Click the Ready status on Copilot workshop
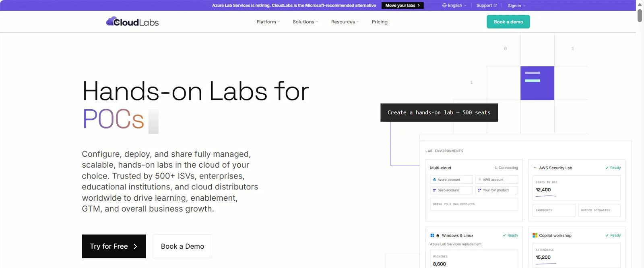 [613, 235]
